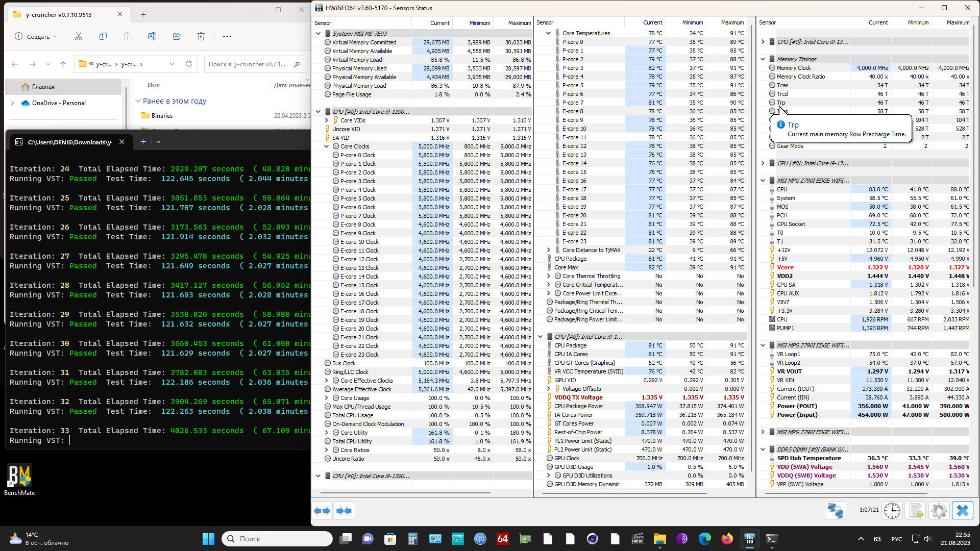Click the cut scissors icon in Explorer

(78, 36)
